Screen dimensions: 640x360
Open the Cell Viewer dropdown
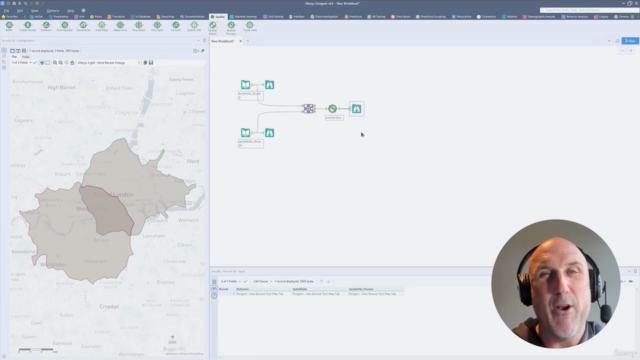(x=262, y=281)
